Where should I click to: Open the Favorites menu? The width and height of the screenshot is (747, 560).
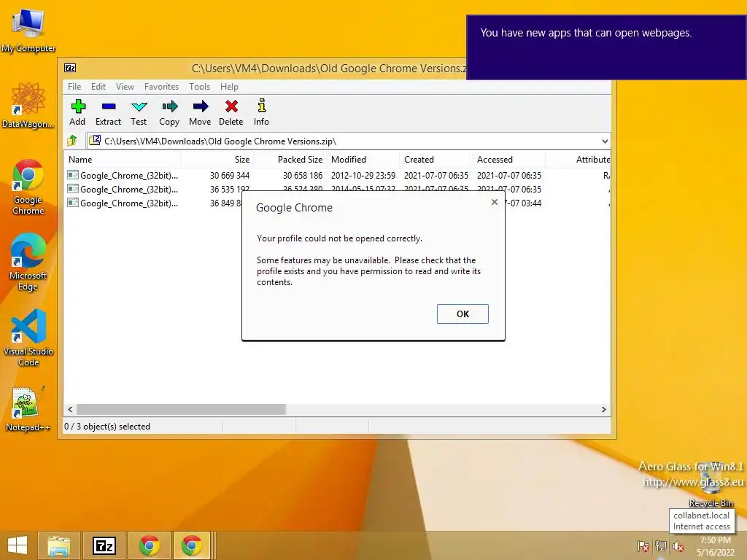(161, 87)
